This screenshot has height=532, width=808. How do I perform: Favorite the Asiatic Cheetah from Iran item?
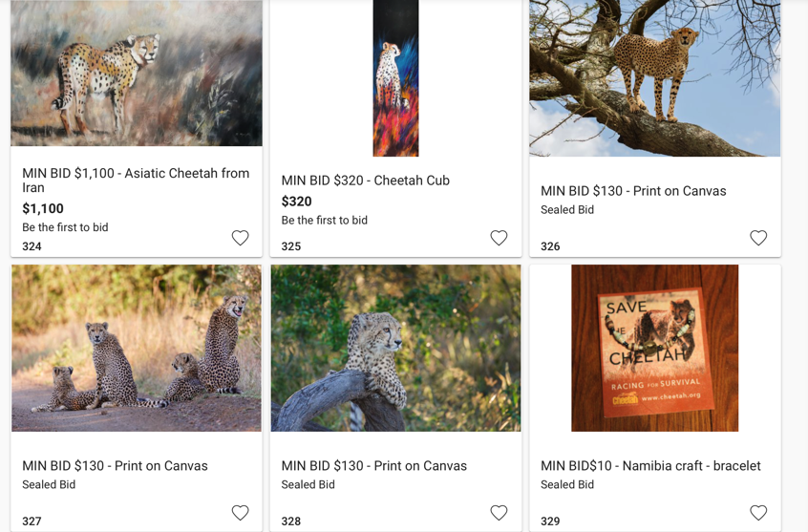tap(240, 238)
